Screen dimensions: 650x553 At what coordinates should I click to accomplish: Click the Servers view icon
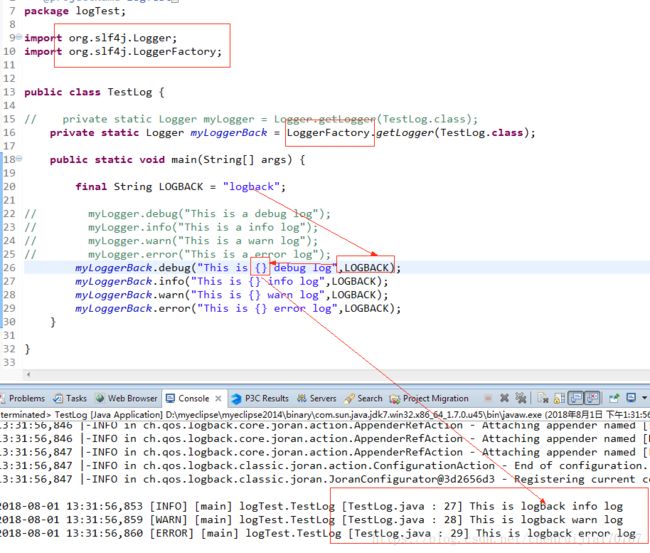(x=302, y=398)
